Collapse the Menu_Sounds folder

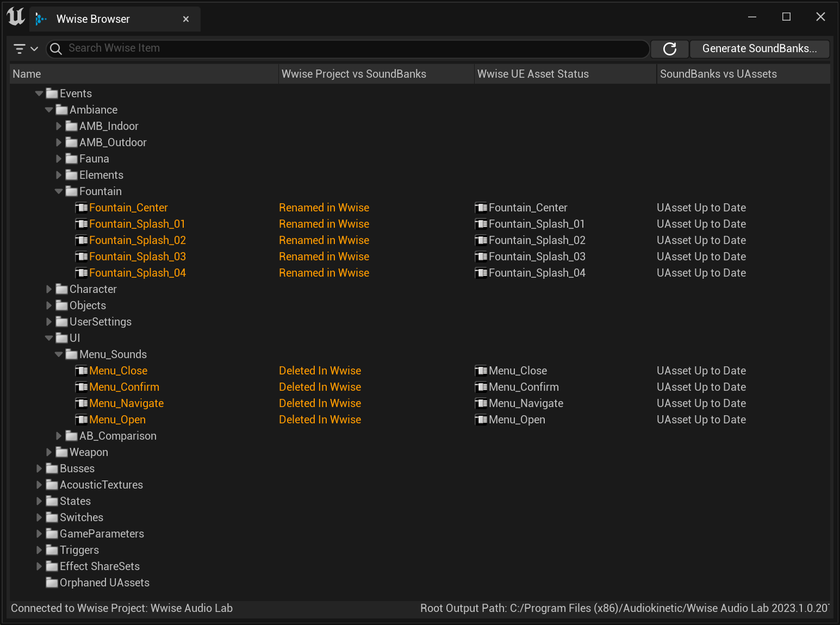pyautogui.click(x=59, y=354)
